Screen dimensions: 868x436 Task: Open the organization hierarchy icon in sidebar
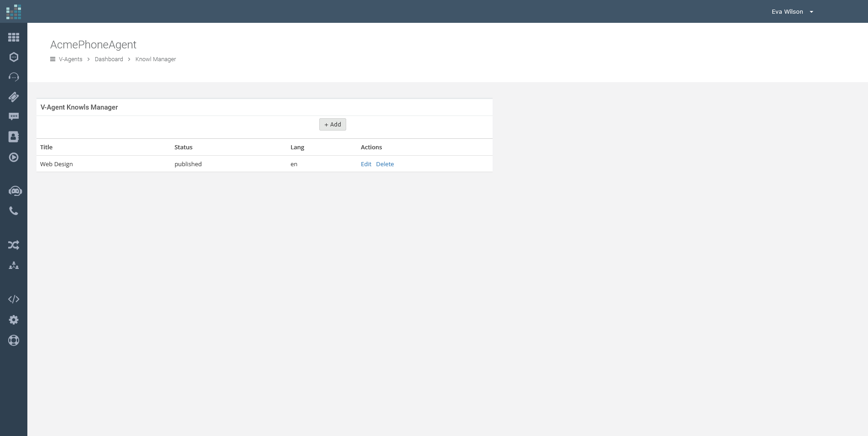pos(14,265)
